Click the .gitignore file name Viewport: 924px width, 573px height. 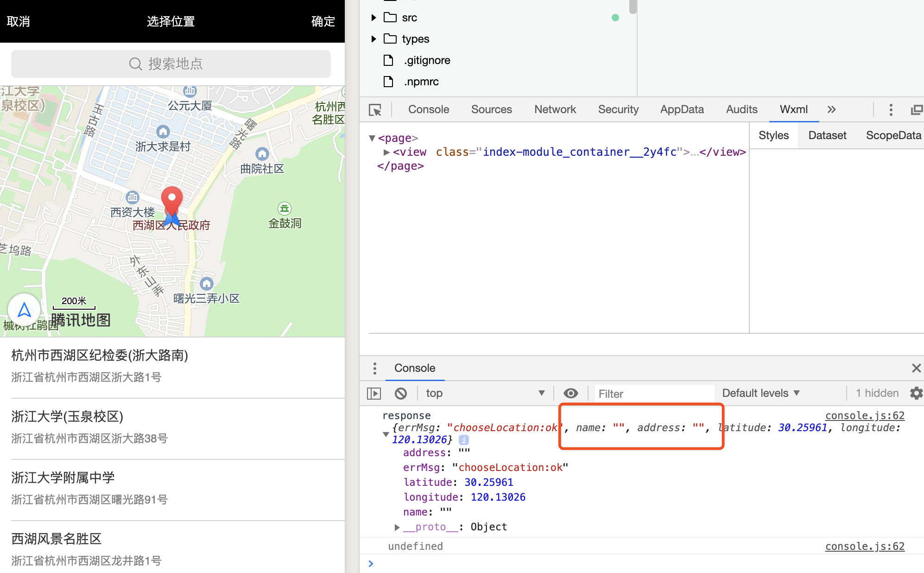tap(427, 60)
